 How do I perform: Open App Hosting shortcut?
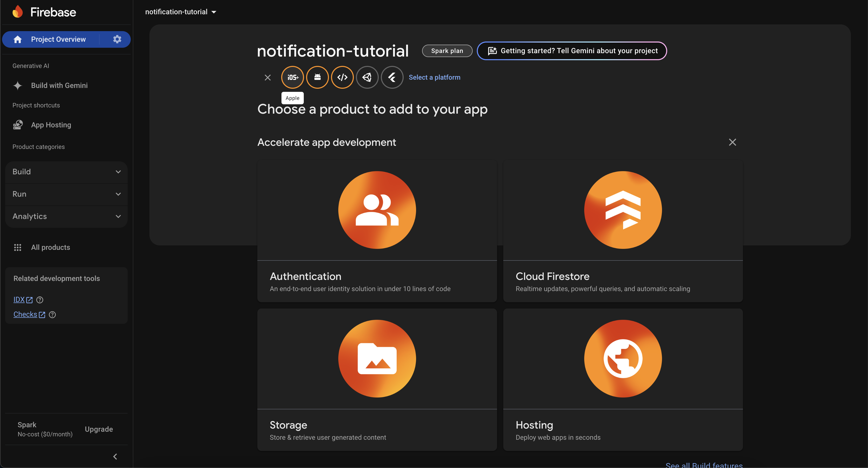click(51, 125)
